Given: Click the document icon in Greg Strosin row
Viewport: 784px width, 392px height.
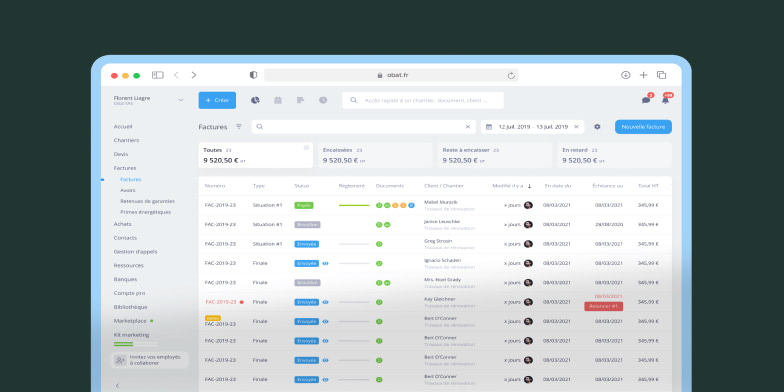Looking at the screenshot, I should coord(379,244).
